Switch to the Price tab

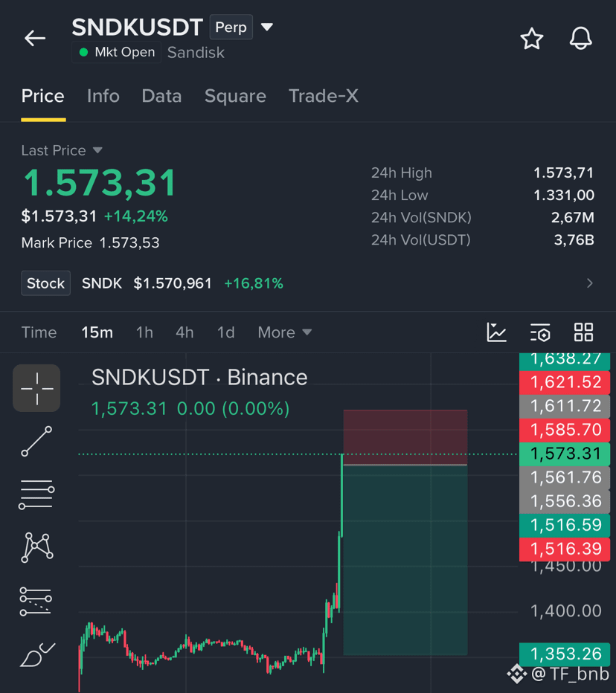43,96
